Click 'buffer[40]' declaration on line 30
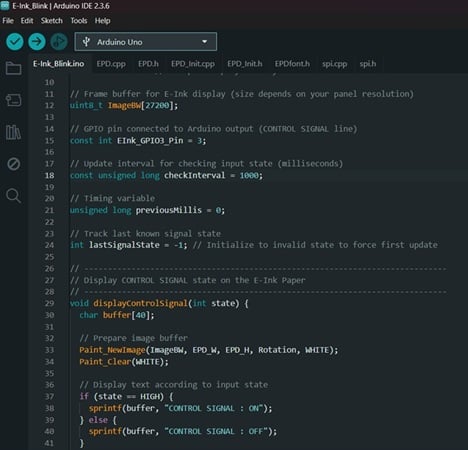 click(126, 315)
